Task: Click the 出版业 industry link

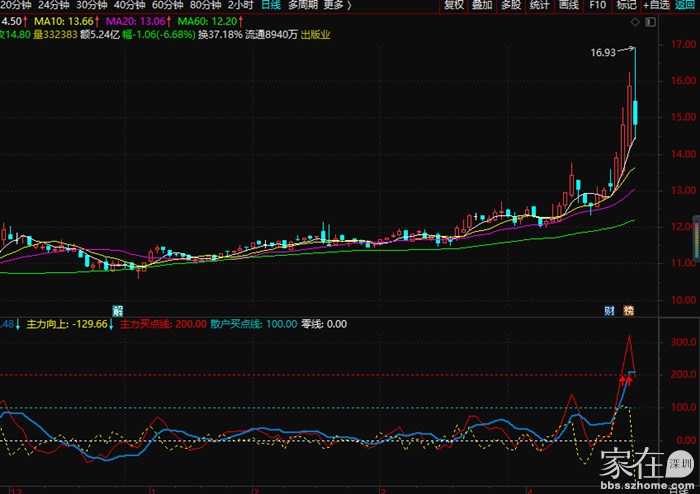Action: click(x=315, y=35)
